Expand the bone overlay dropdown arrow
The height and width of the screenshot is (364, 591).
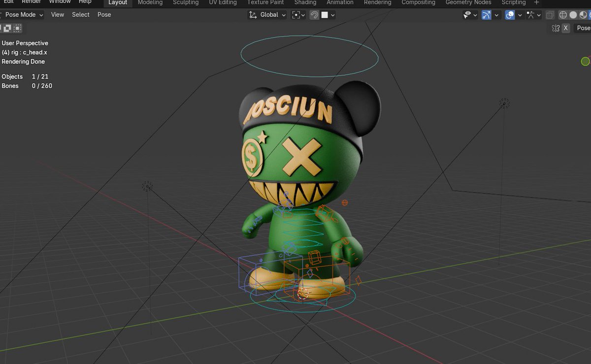click(539, 15)
